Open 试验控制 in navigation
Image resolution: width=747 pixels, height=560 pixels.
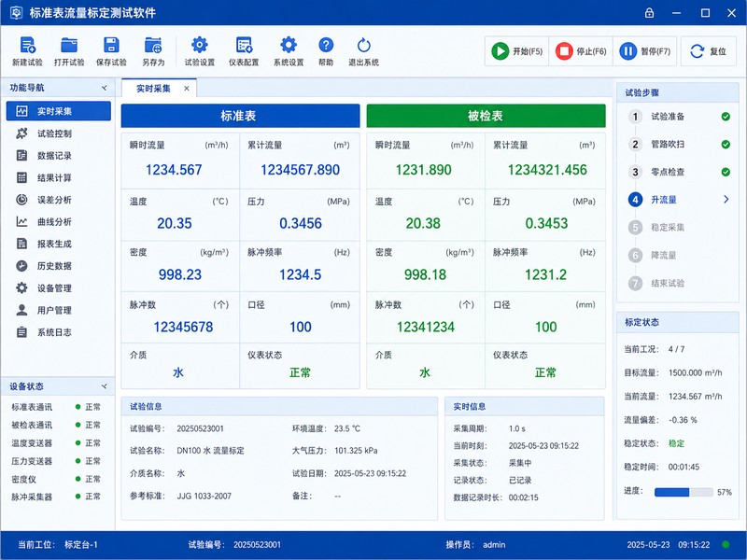click(x=59, y=133)
